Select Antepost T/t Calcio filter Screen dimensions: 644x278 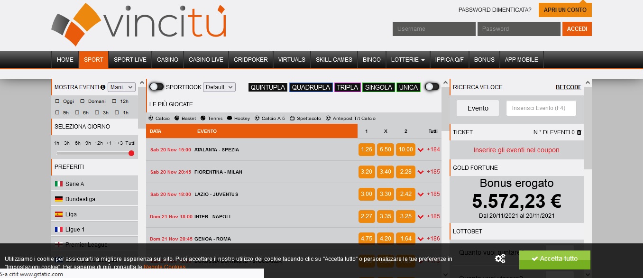[350, 118]
